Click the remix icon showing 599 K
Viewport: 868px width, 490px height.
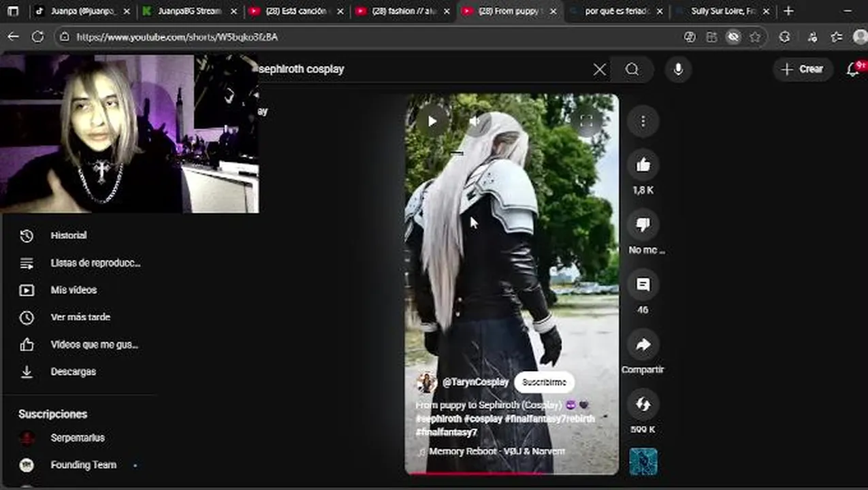click(x=643, y=404)
